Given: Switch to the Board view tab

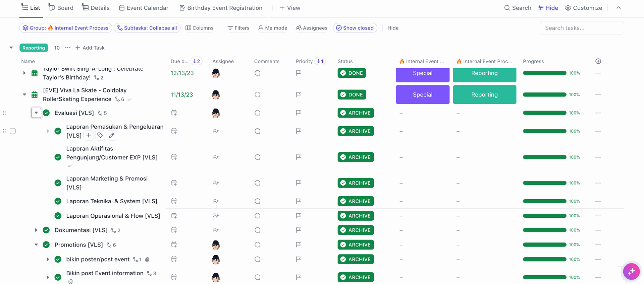Looking at the screenshot, I should (61, 8).
